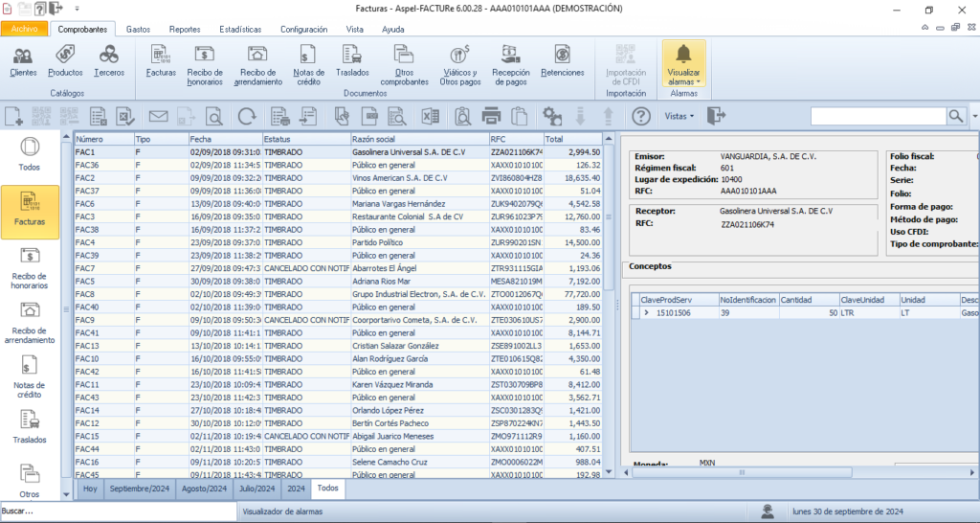The image size is (980, 523).
Task: Click the email envelope toolbar icon
Action: pos(158,117)
